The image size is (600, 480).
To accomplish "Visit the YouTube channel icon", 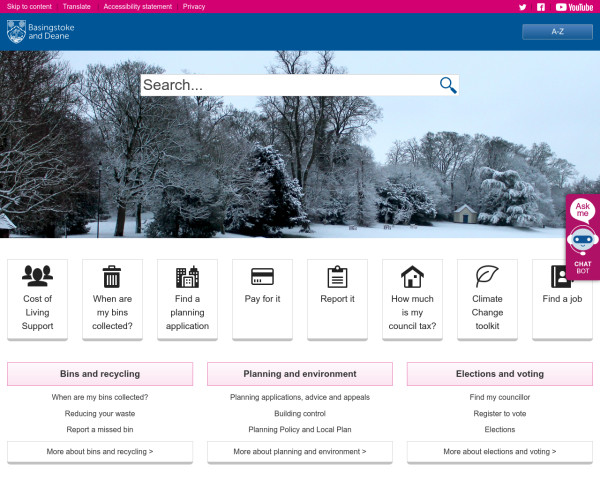I will click(575, 7).
